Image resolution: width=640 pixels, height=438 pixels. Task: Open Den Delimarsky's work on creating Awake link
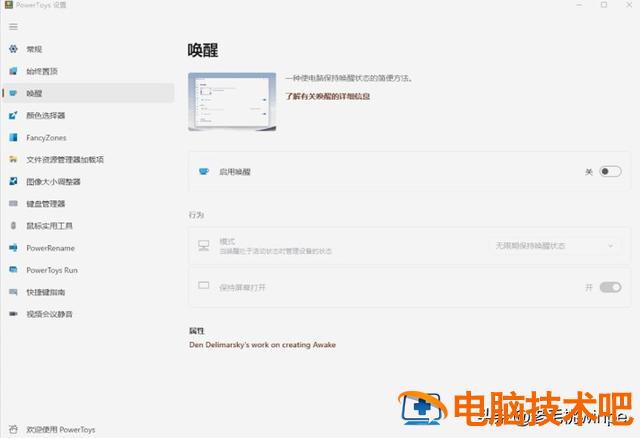coord(262,345)
